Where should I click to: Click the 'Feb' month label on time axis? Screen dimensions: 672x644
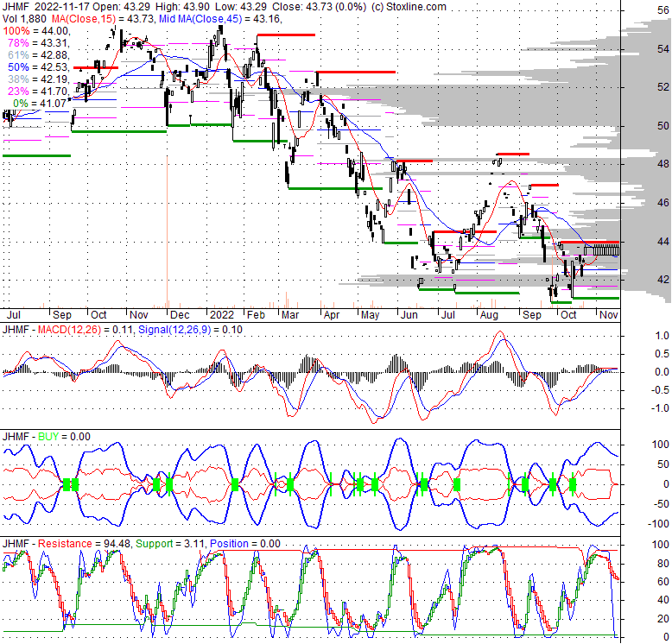pyautogui.click(x=256, y=315)
